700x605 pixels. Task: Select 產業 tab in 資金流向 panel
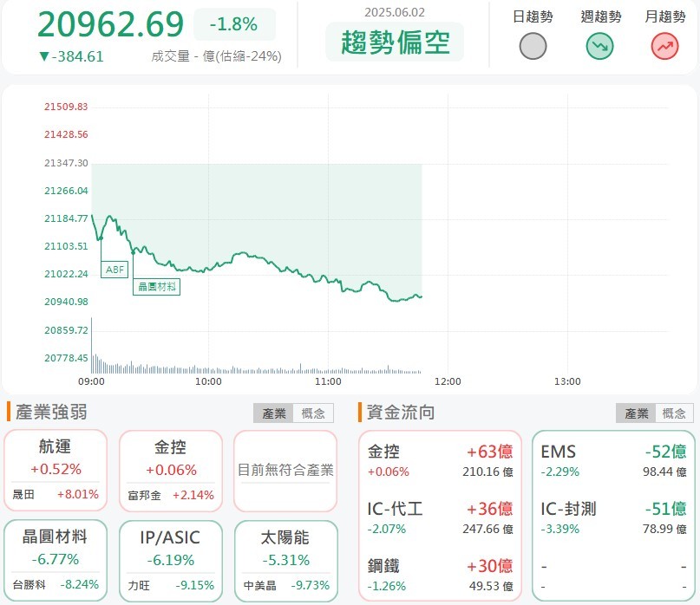pos(636,413)
